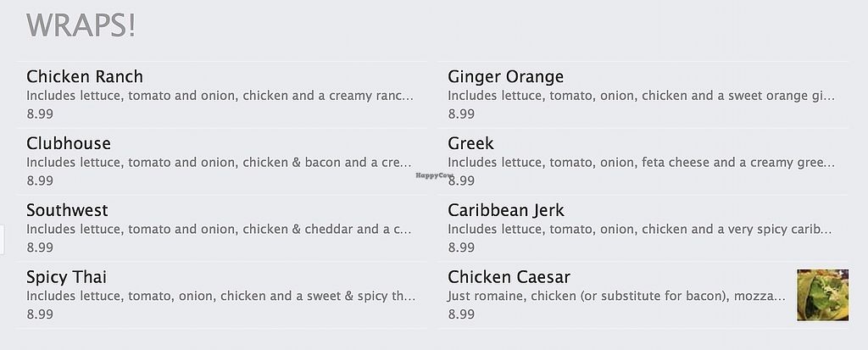The height and width of the screenshot is (350, 868).
Task: Click the Caribbean Jerk description line
Action: pyautogui.click(x=640, y=229)
